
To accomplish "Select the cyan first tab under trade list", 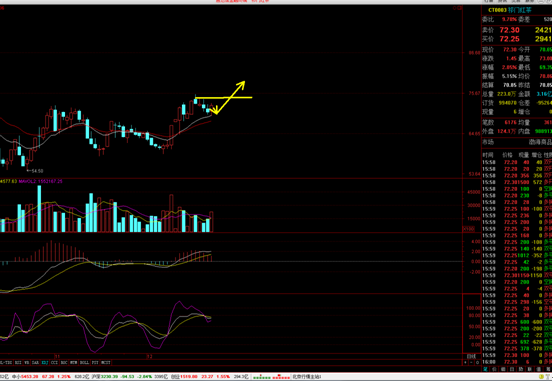I will pos(485,369).
